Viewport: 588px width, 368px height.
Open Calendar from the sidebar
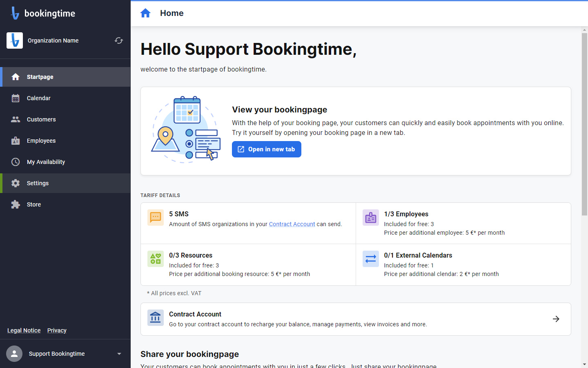tap(65, 98)
